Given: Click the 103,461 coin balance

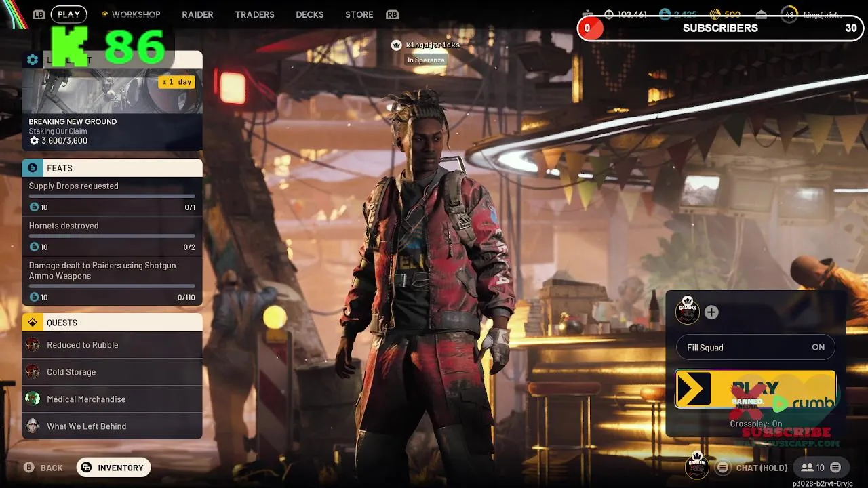Looking at the screenshot, I should 632,14.
